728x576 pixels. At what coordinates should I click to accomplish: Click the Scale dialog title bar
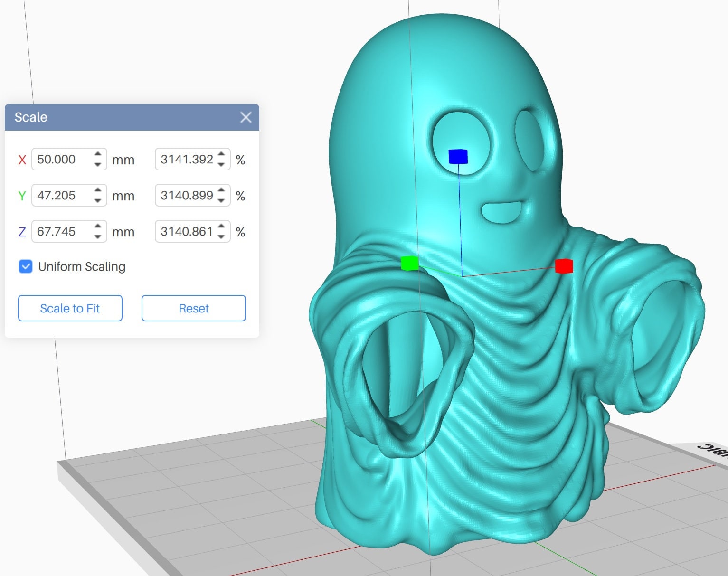coord(119,117)
